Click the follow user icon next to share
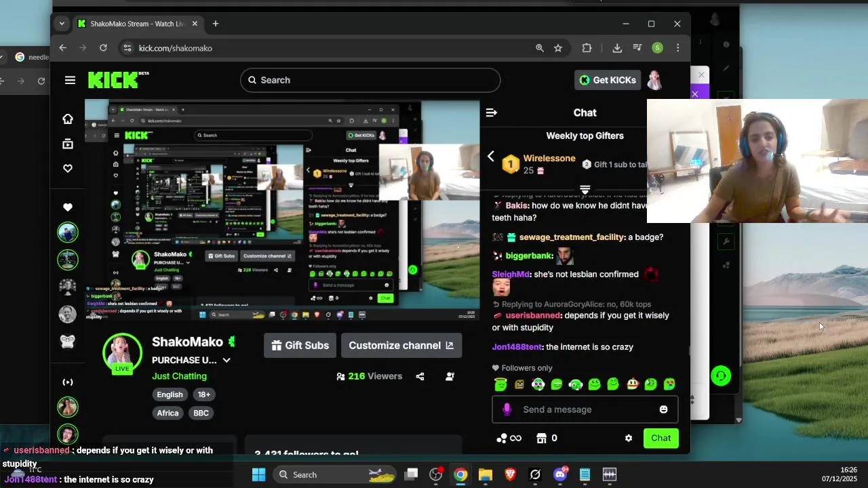The width and height of the screenshot is (868, 488). click(450, 376)
